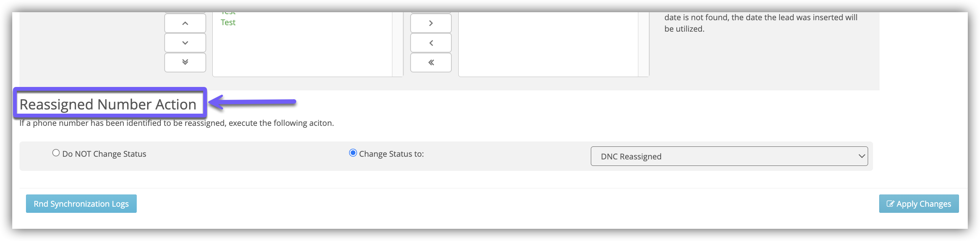The height and width of the screenshot is (241, 980).
Task: Click the left chevron transfer button
Action: tap(431, 43)
